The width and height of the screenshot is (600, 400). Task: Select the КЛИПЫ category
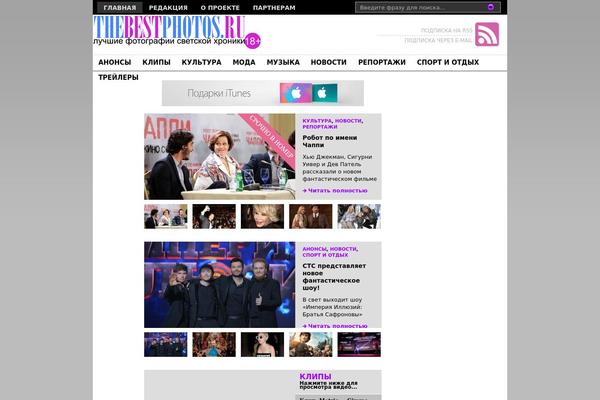pos(157,62)
